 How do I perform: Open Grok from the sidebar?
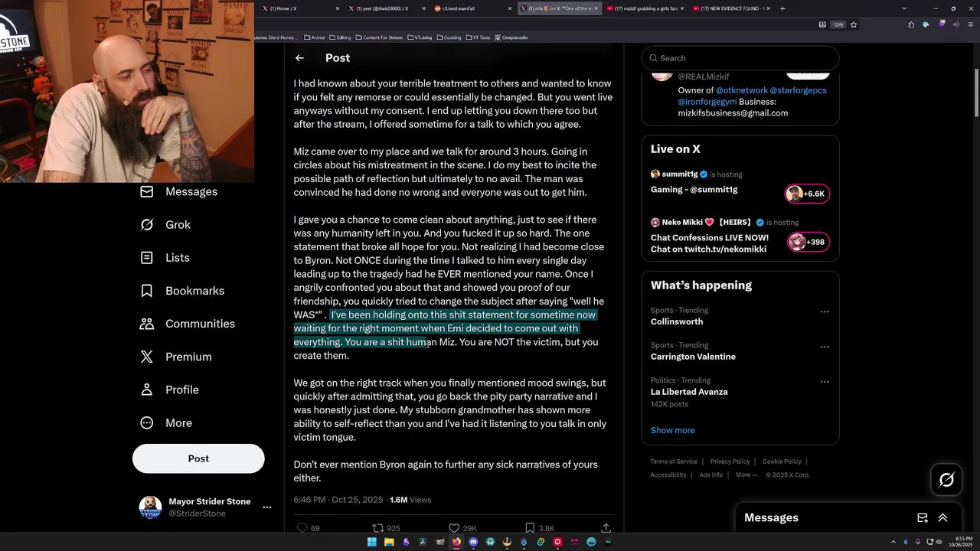tap(165, 225)
